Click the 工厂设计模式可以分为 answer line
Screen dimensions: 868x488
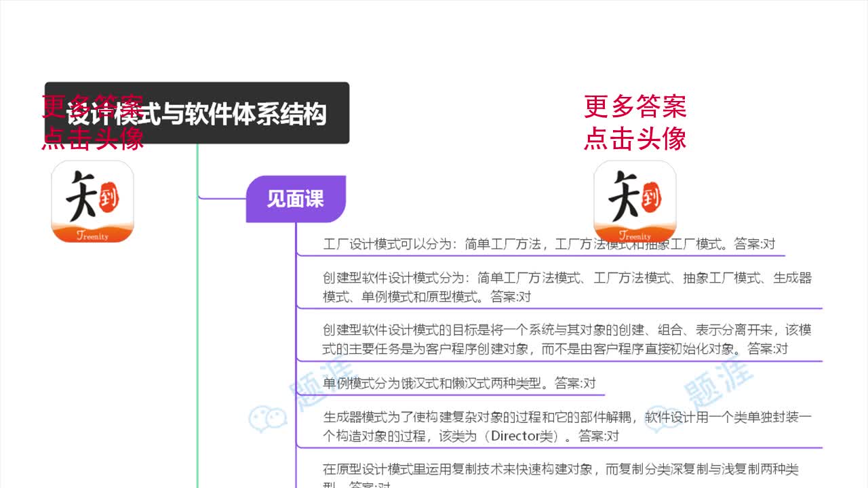(549, 245)
